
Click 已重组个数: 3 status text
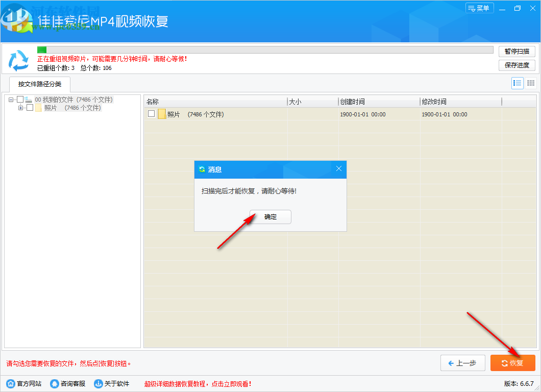56,68
